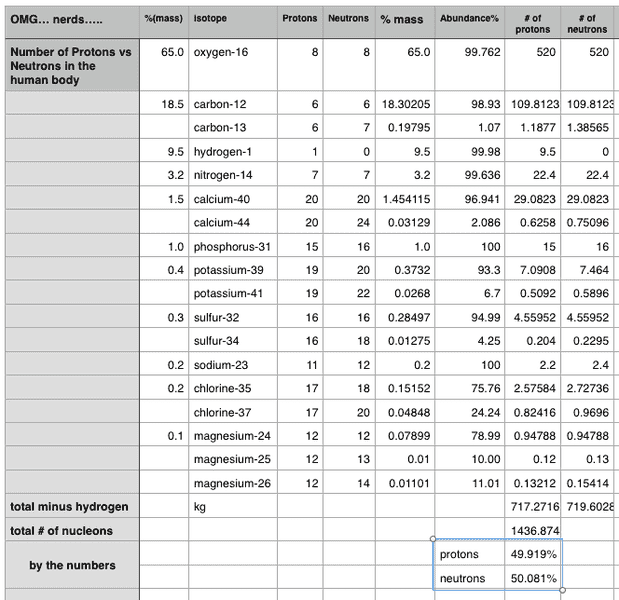Select the 'carbon-12' cell
Viewport: 619px width, 600px height.
click(x=233, y=103)
